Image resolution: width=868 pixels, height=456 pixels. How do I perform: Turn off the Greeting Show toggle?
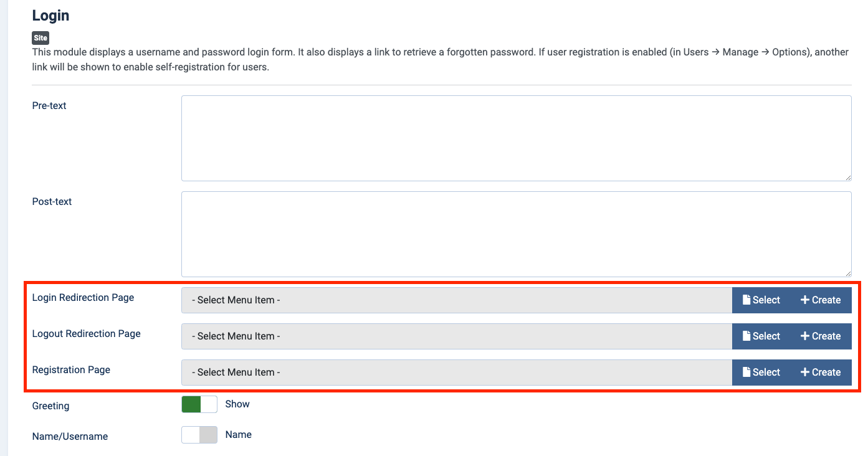[x=199, y=404]
